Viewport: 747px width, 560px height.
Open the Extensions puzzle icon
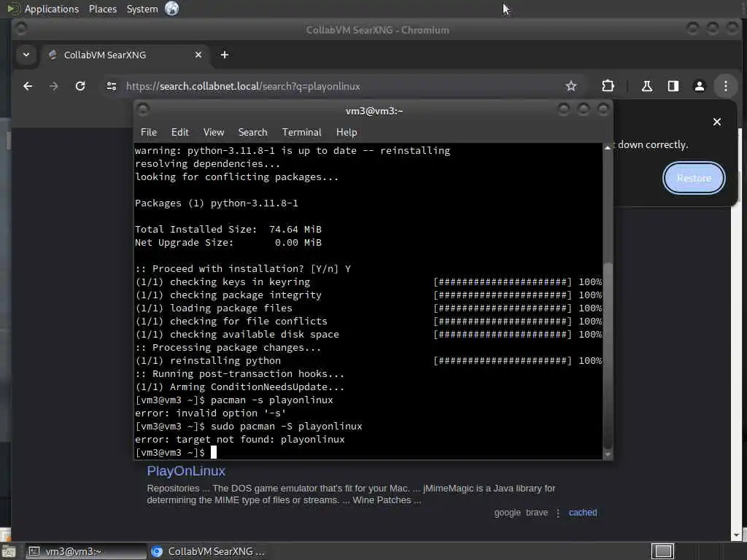(608, 86)
